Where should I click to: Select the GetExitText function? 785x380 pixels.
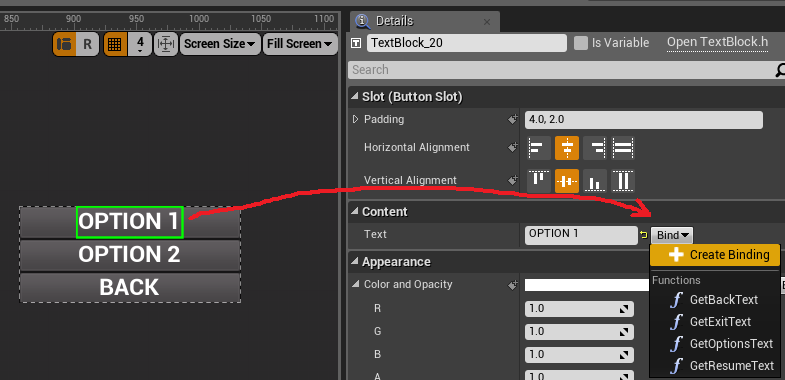(x=714, y=321)
